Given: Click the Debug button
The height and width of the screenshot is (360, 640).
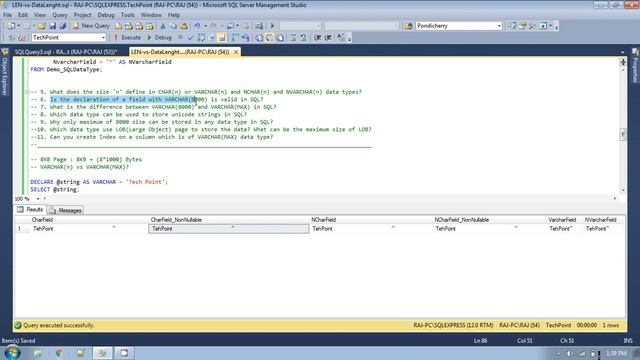Looking at the screenshot, I should pos(159,38).
